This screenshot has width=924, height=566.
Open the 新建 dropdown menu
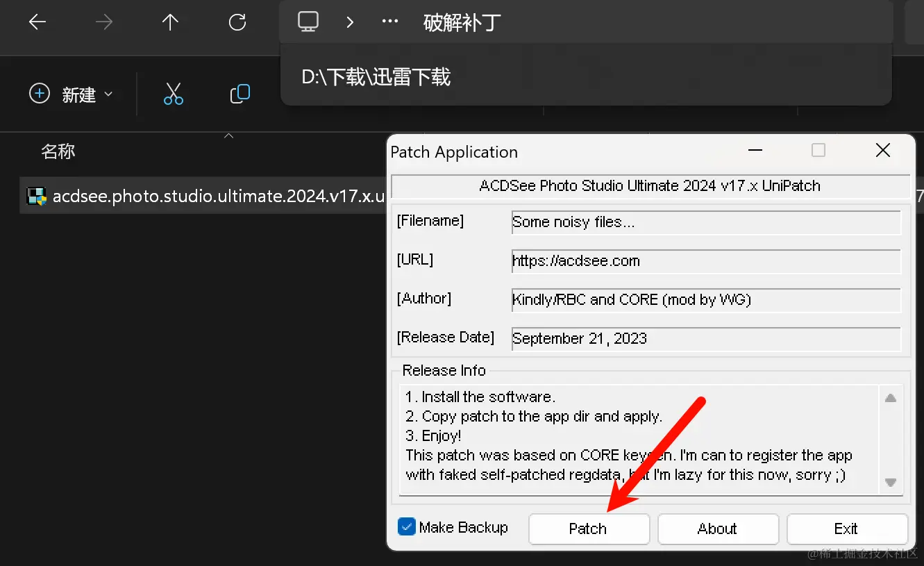click(x=71, y=94)
